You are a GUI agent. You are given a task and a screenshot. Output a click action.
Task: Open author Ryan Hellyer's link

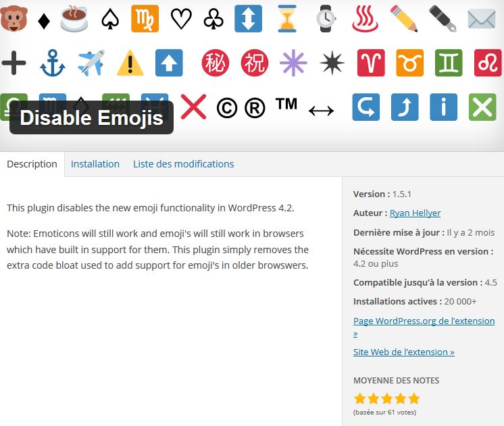click(x=415, y=213)
